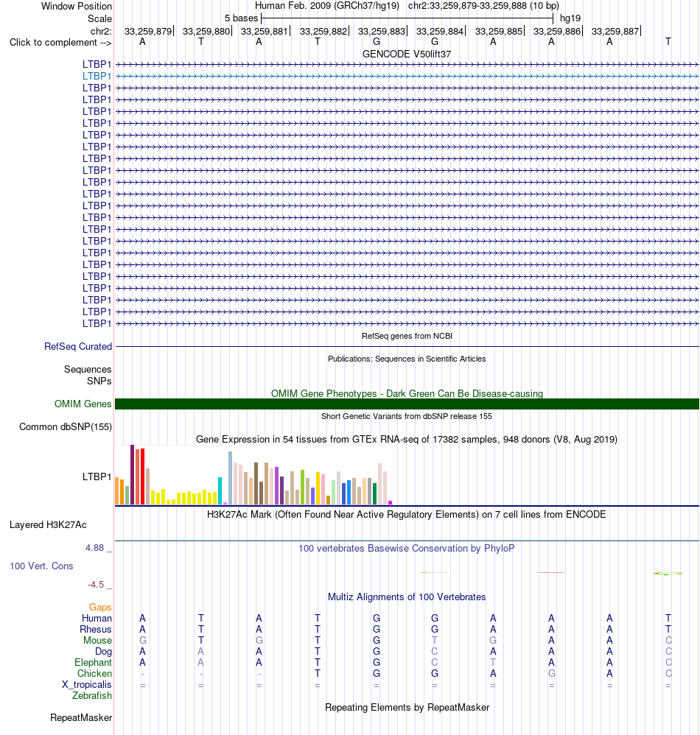The image size is (700, 735).
Task: Click position label 33,259,885 on ruler
Action: point(499,32)
